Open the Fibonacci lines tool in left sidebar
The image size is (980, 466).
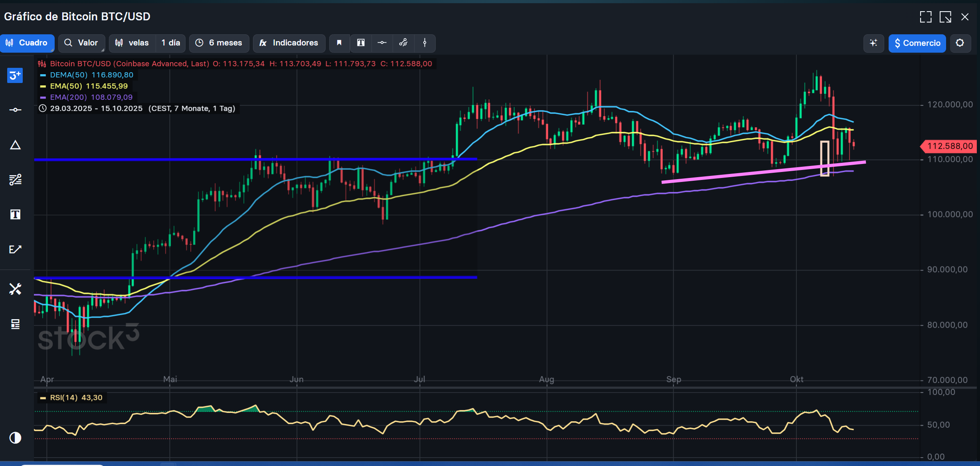coord(15,180)
